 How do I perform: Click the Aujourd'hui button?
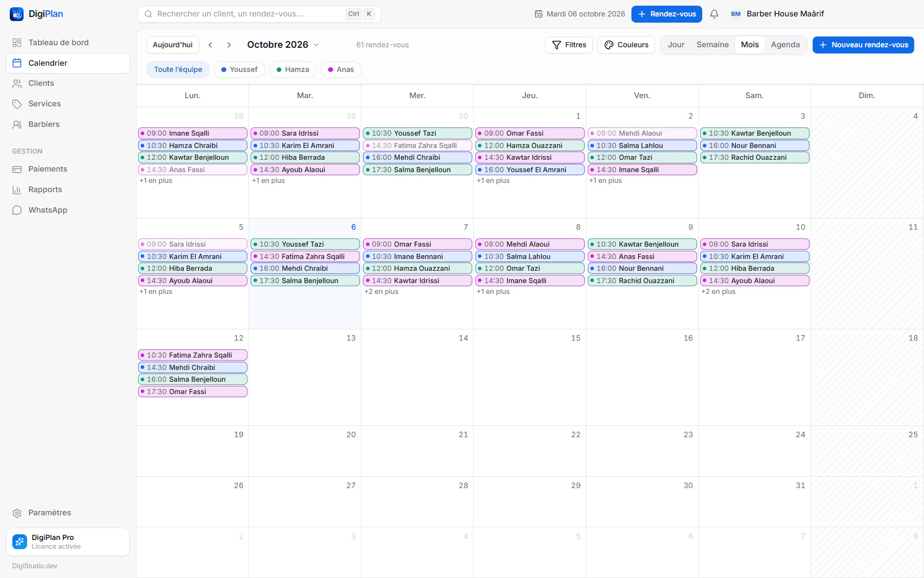(x=172, y=45)
